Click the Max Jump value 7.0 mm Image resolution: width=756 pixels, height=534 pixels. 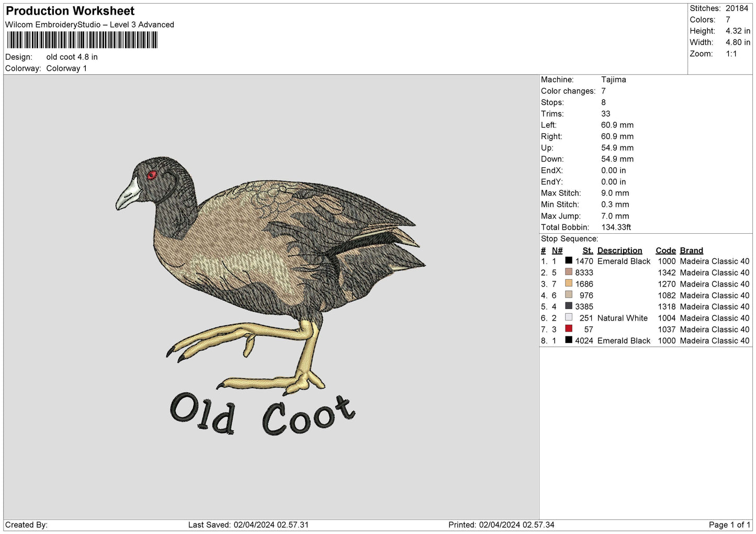coord(615,216)
